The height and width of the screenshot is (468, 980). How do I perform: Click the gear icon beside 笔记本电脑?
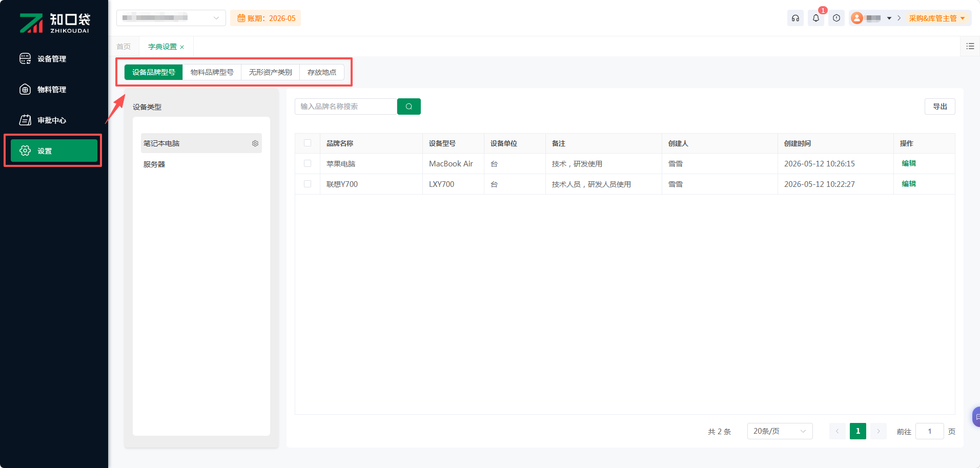[x=255, y=143]
